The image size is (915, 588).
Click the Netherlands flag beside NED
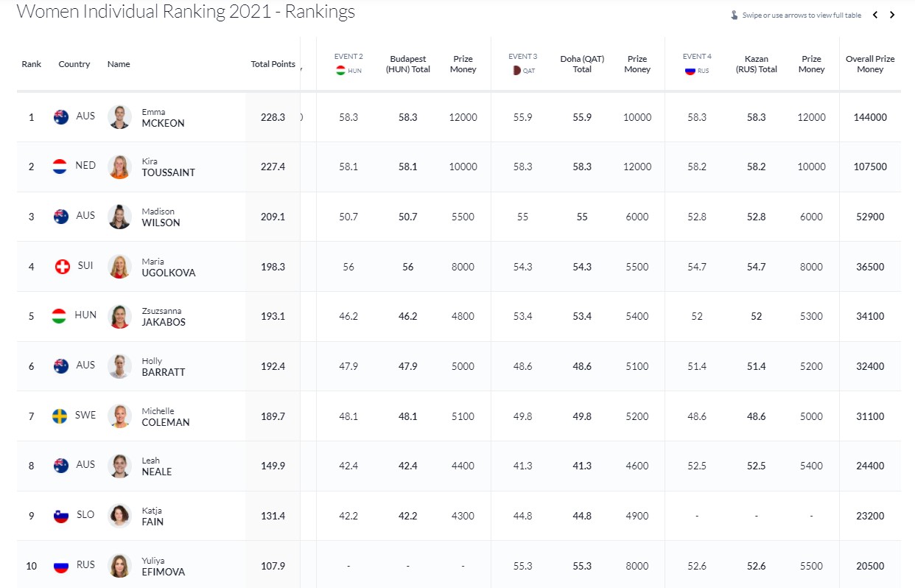60,167
